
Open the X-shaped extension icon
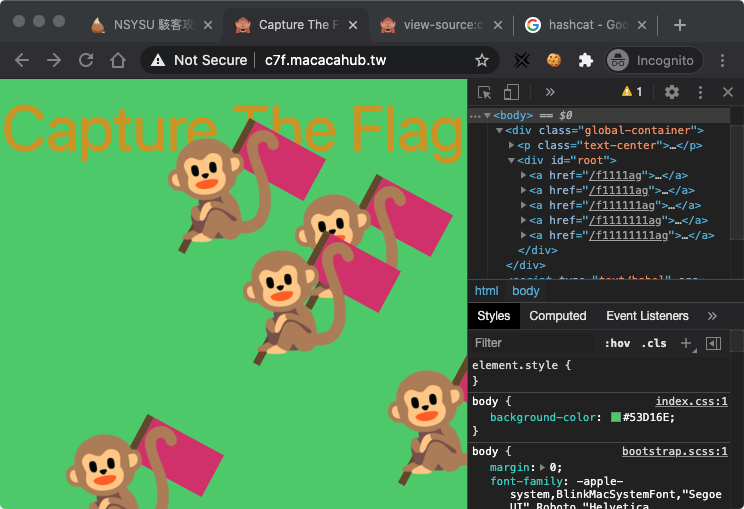pyautogui.click(x=521, y=60)
